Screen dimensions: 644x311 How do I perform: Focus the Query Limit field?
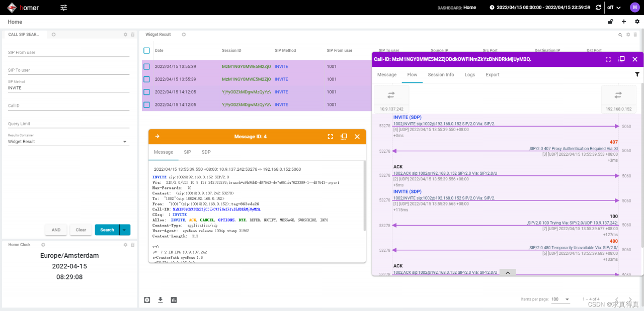(x=68, y=124)
